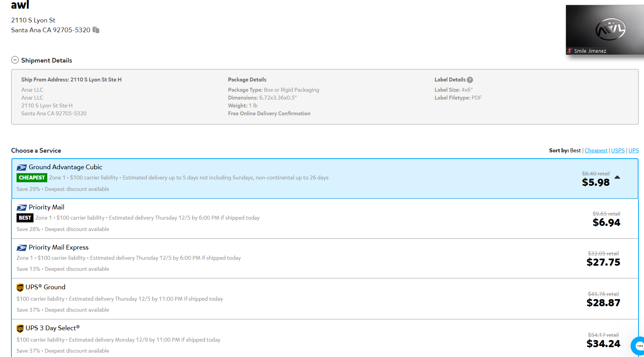Copy the Santa Ana address to clipboard
The image size is (644, 357).
coord(96,30)
